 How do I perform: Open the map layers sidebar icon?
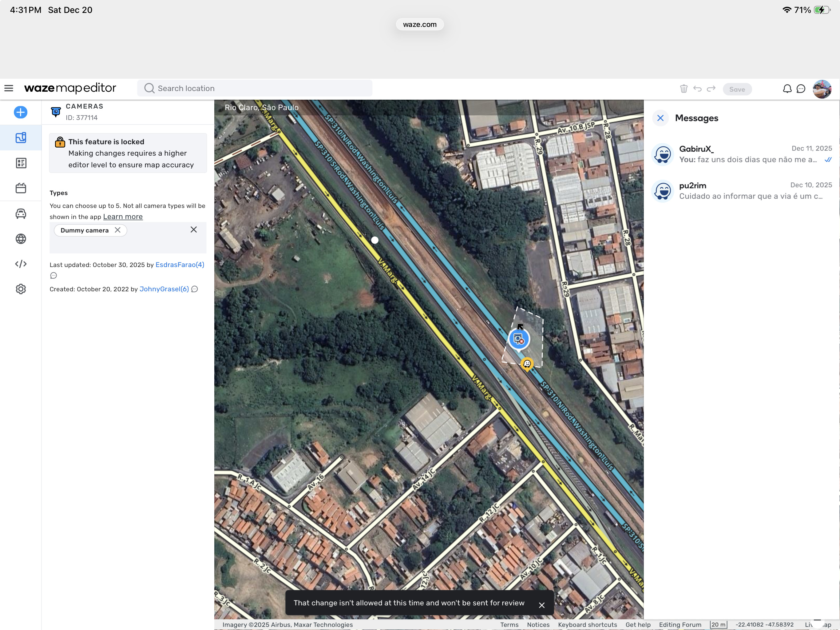pyautogui.click(x=21, y=138)
